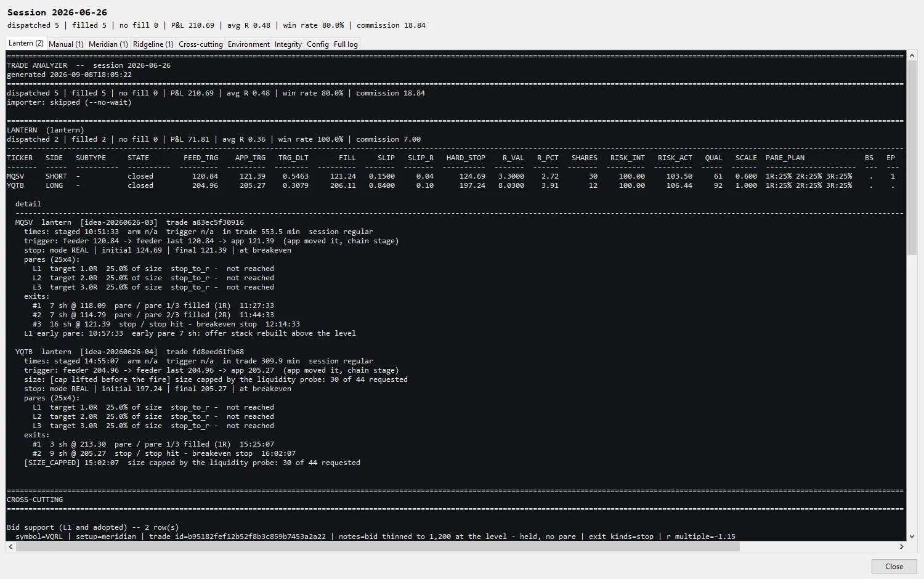Screen dimensions: 924x579
Task: Click the RISK_ACT column header
Action: pos(675,158)
